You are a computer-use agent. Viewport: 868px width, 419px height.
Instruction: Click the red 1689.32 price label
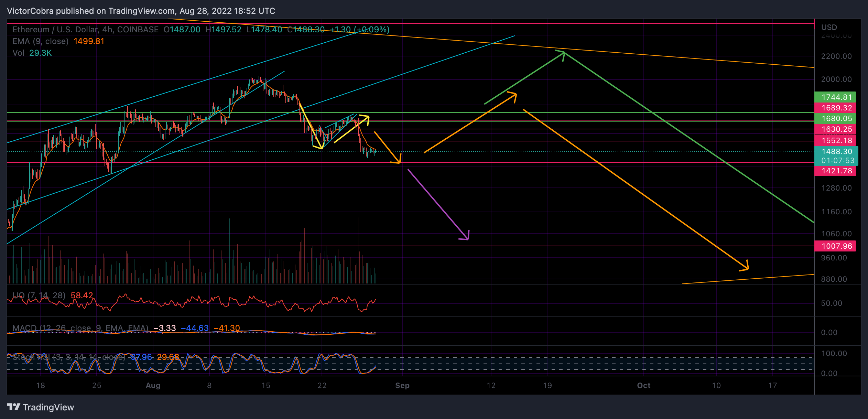(836, 108)
